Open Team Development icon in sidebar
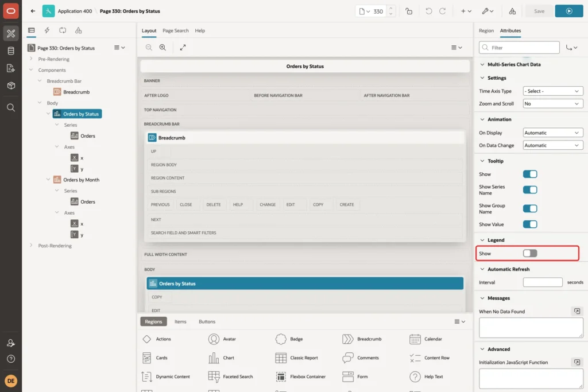The height and width of the screenshot is (392, 588). pos(11,68)
